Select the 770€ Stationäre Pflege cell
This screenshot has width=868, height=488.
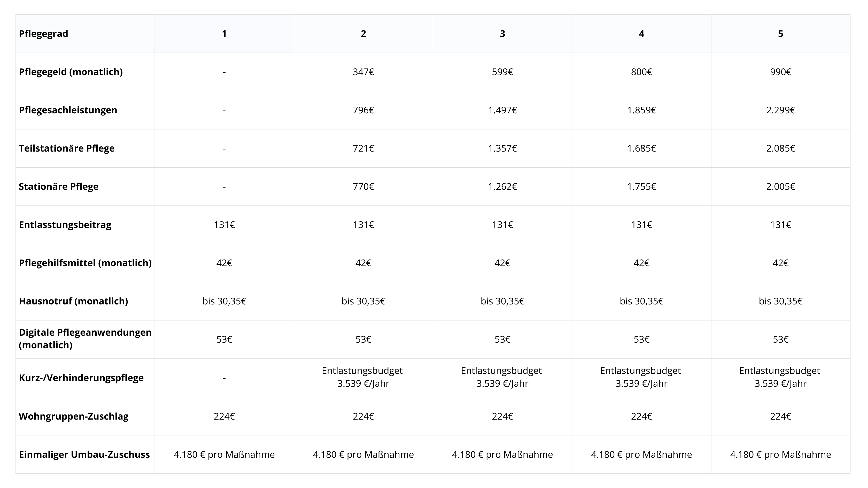(x=363, y=187)
